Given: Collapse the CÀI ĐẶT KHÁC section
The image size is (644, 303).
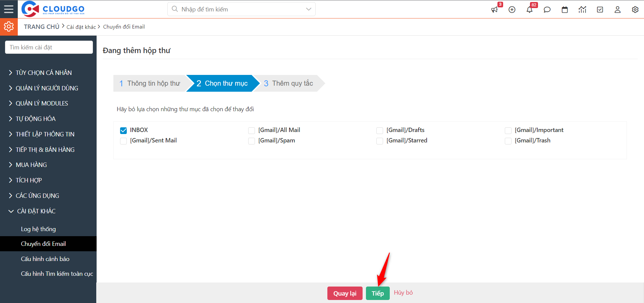Looking at the screenshot, I should 36,211.
